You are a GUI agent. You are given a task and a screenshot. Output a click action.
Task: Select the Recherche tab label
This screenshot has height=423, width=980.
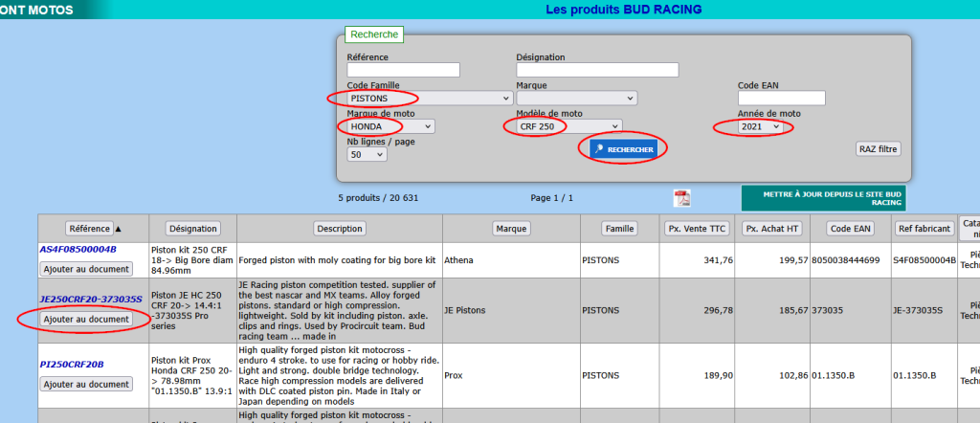(374, 35)
